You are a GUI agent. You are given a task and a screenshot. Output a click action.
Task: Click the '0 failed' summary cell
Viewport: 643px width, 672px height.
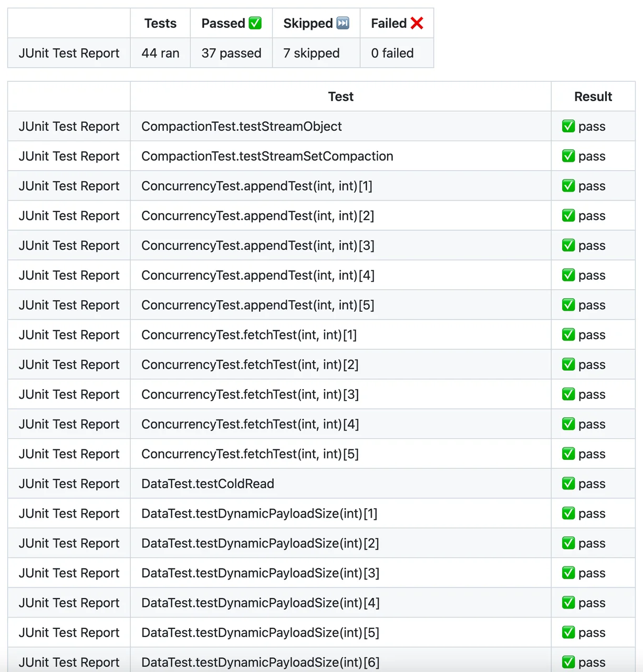click(392, 53)
